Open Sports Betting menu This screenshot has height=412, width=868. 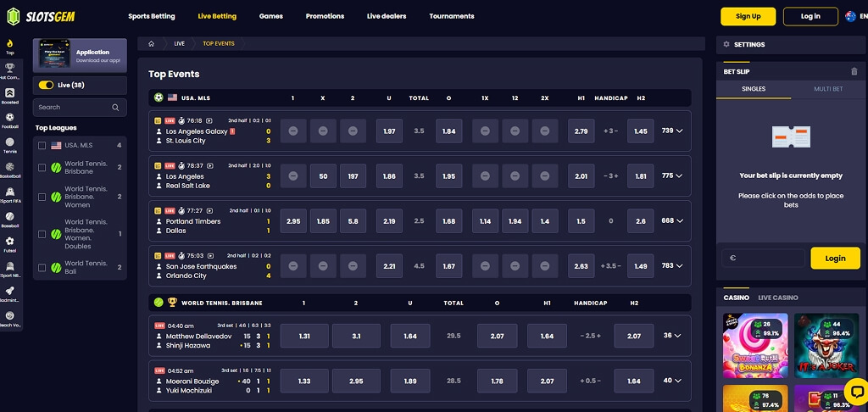pos(152,17)
